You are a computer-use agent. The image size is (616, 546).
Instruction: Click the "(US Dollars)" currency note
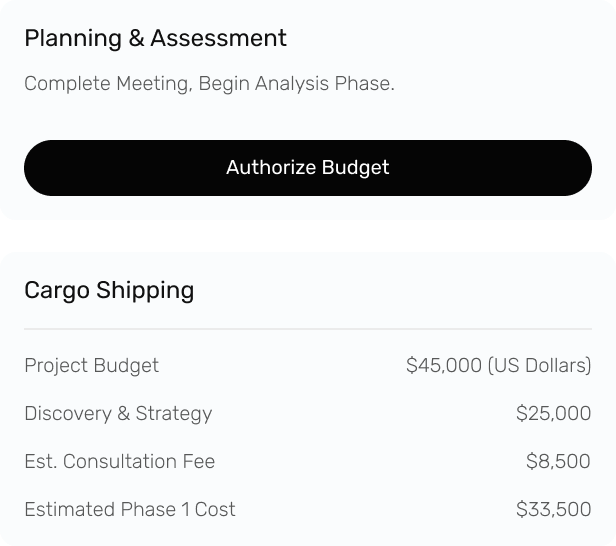pyautogui.click(x=539, y=366)
